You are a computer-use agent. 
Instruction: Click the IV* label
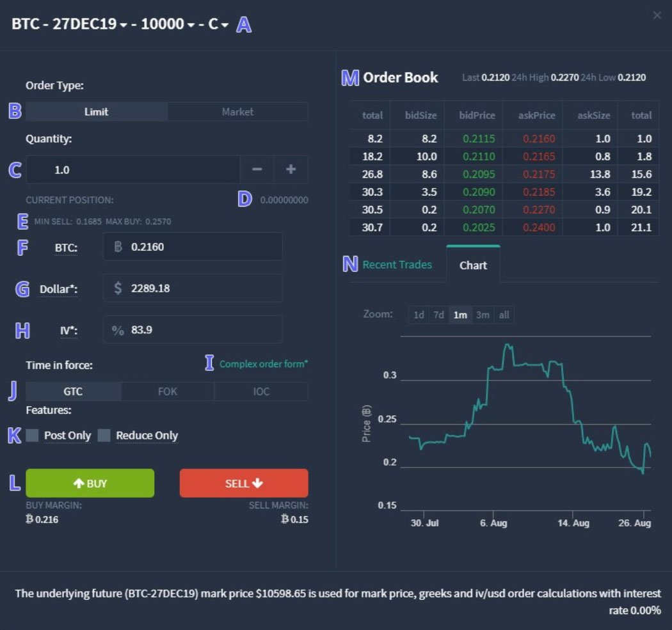pos(68,331)
